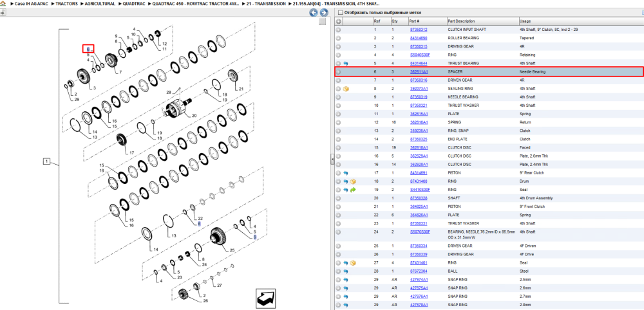Open part number link 87672304

coord(419,271)
